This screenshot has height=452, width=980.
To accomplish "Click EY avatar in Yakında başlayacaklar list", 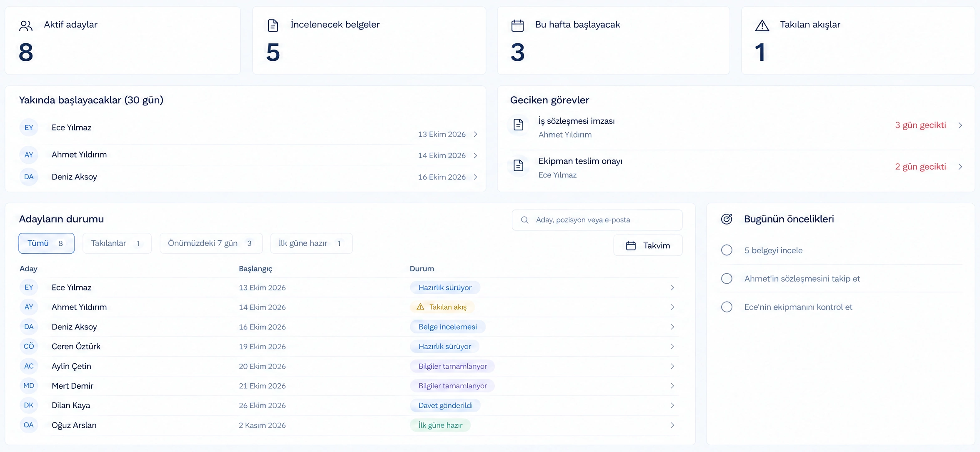I will coord(29,127).
